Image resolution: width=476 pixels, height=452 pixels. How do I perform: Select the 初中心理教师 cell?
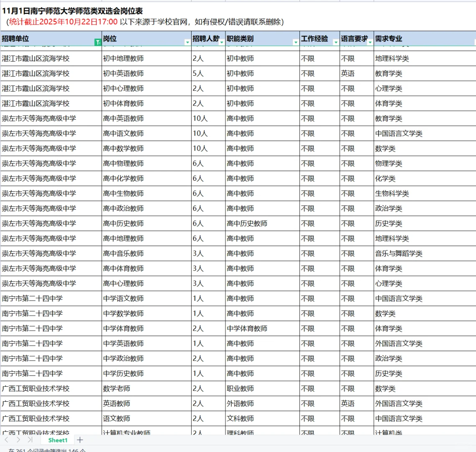click(146, 88)
